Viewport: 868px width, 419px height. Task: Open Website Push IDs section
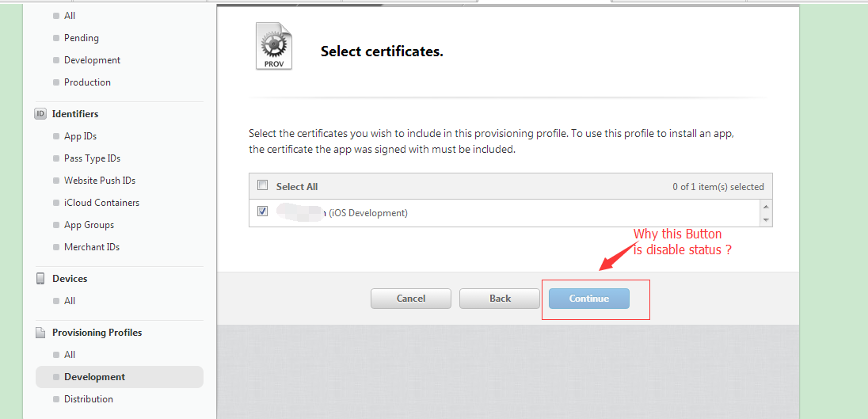[x=100, y=181]
